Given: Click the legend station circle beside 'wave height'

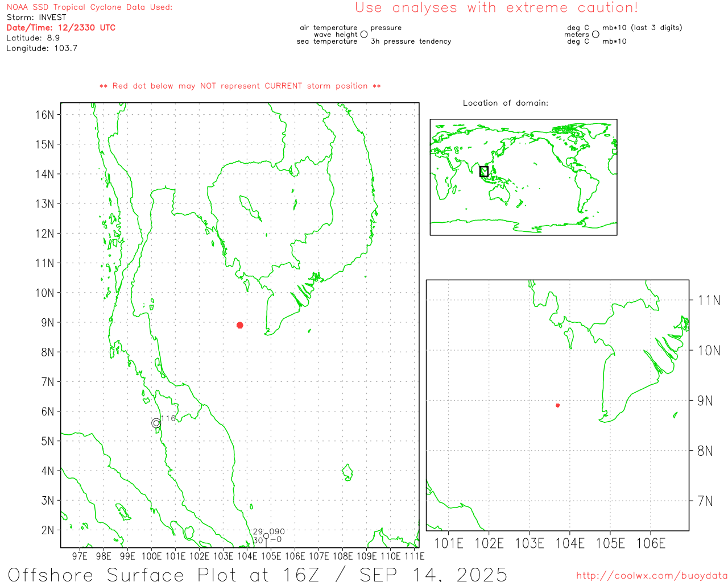Looking at the screenshot, I should click(x=364, y=34).
